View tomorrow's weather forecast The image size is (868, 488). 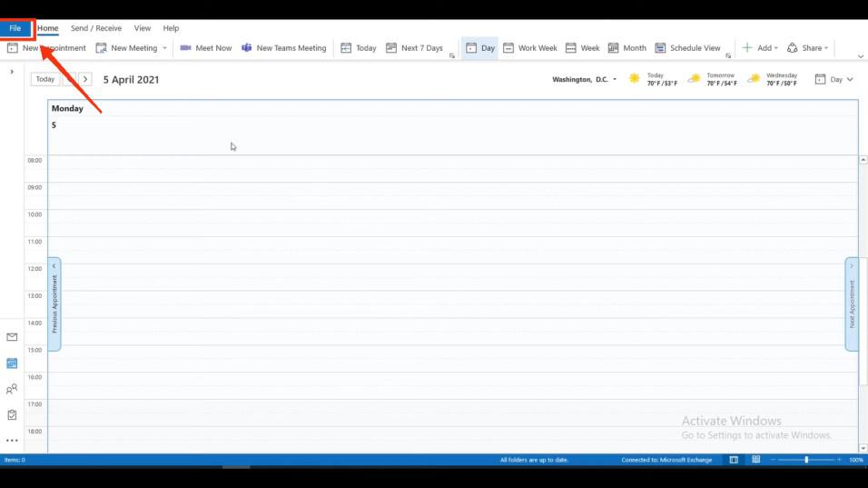tap(713, 79)
